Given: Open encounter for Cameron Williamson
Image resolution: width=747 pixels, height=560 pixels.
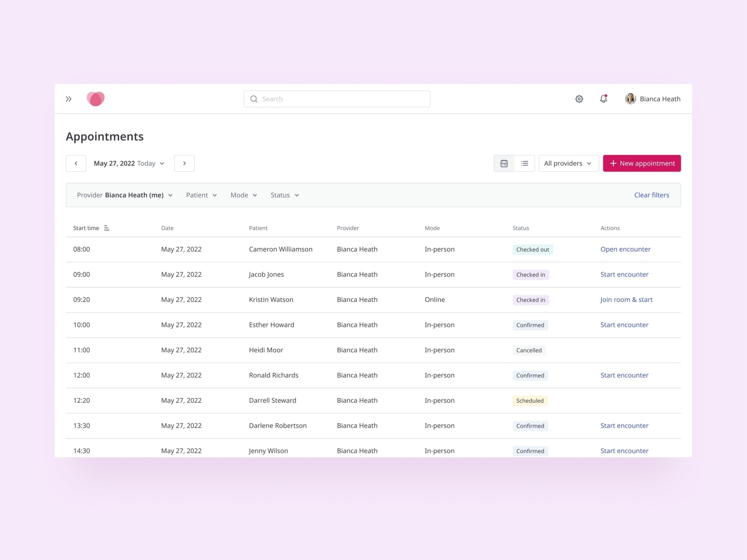Looking at the screenshot, I should (x=625, y=249).
